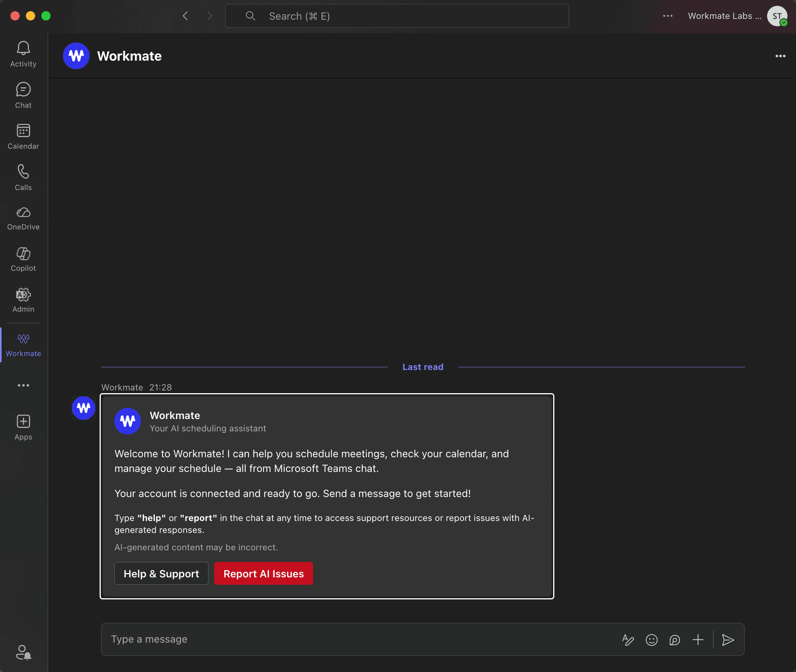The image size is (796, 672).
Task: Open settings and more ellipsis in title bar
Action: point(667,16)
